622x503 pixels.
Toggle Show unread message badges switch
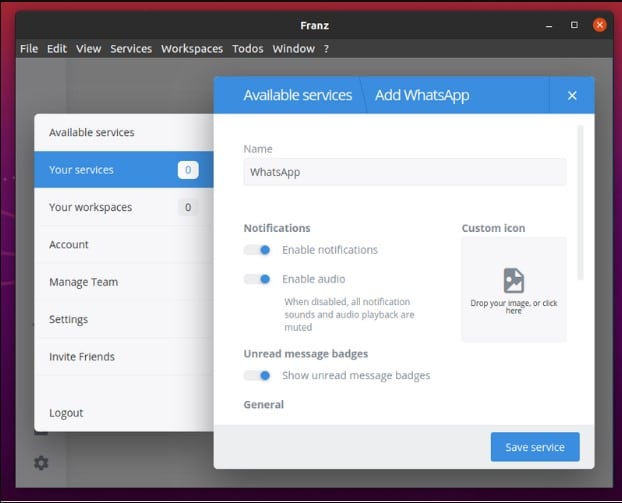[x=257, y=375]
